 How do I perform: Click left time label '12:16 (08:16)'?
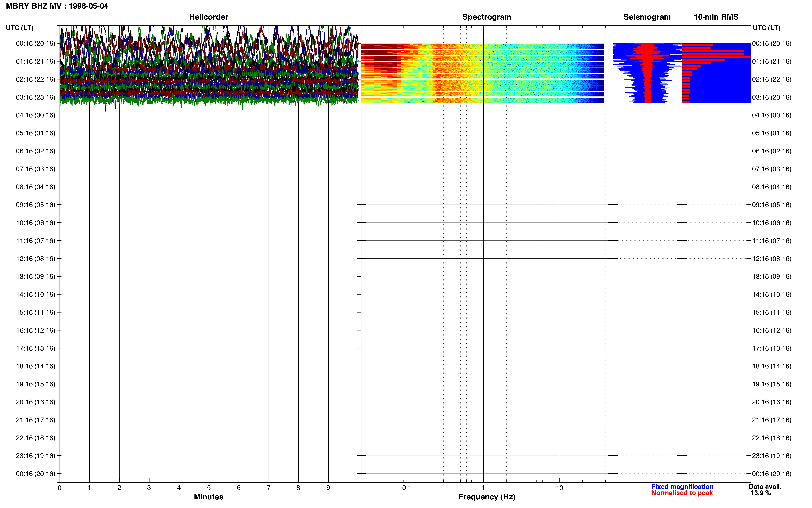36,259
